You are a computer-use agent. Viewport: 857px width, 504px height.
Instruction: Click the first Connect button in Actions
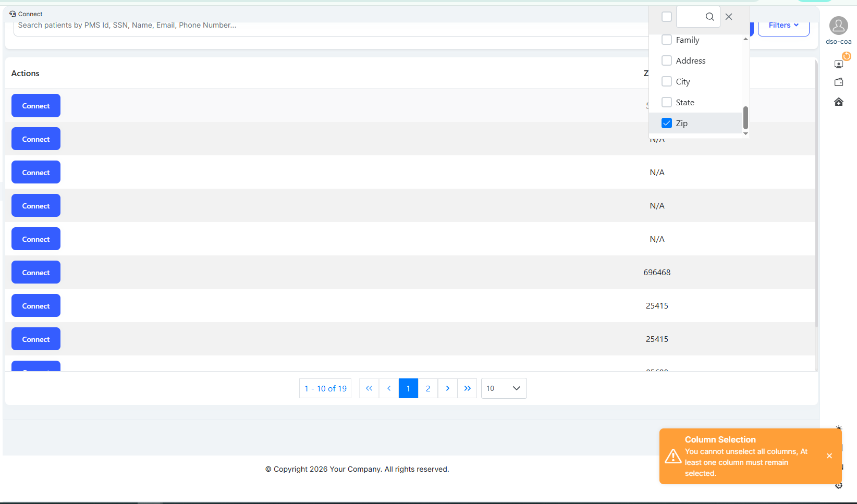[36, 106]
